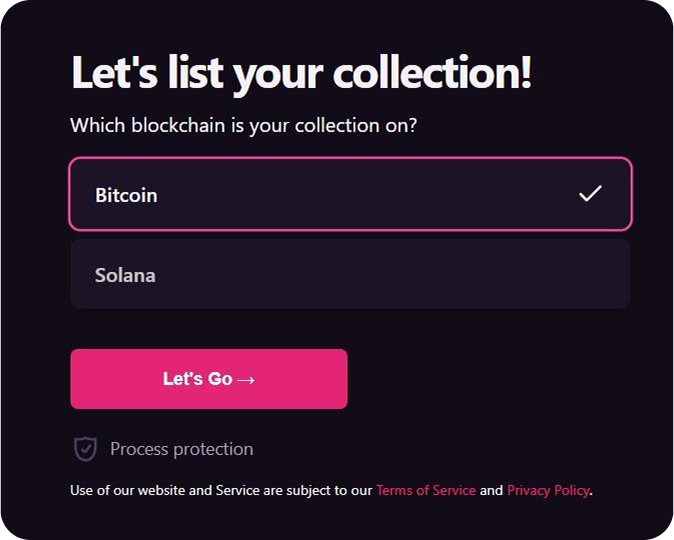This screenshot has height=540, width=674.
Task: Click the Solana text label
Action: pyautogui.click(x=125, y=275)
